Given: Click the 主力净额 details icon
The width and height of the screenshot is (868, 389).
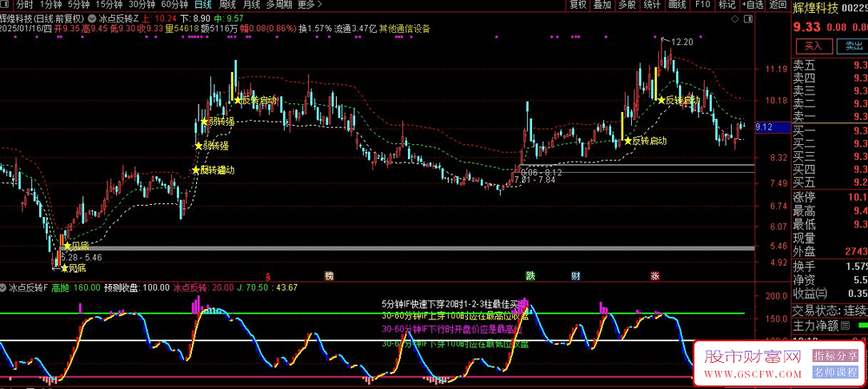Looking at the screenshot, I should coord(845,326).
